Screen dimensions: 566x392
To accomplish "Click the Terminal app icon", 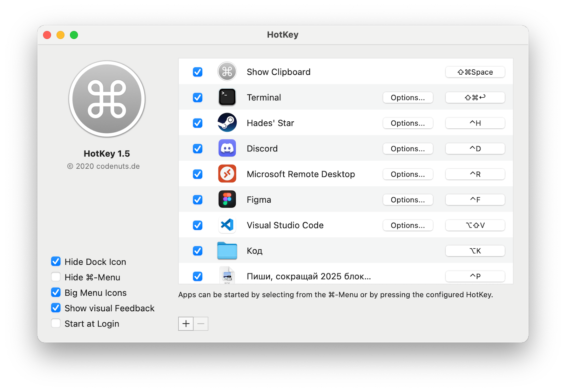I will pos(227,97).
